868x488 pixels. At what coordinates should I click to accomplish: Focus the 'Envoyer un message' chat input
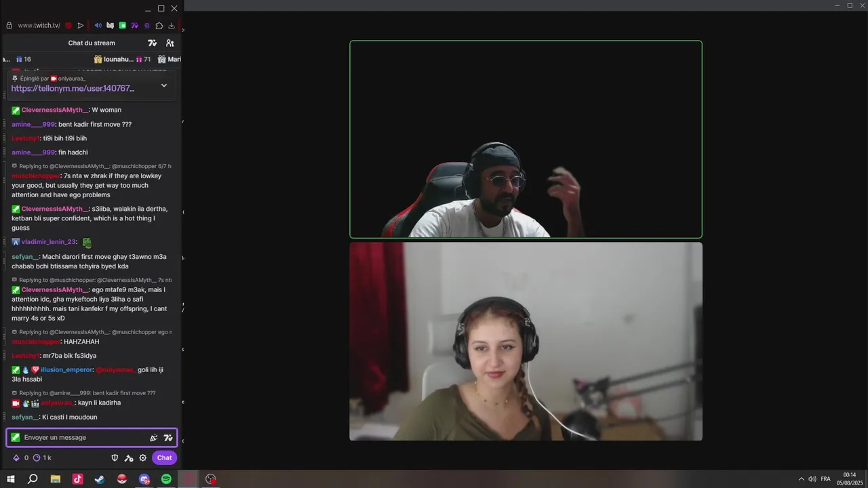pyautogui.click(x=92, y=437)
